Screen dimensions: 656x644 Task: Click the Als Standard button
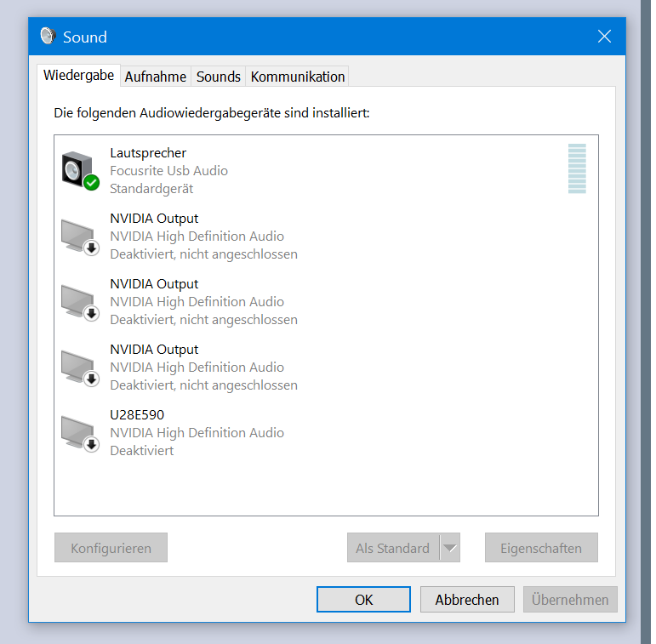(392, 549)
